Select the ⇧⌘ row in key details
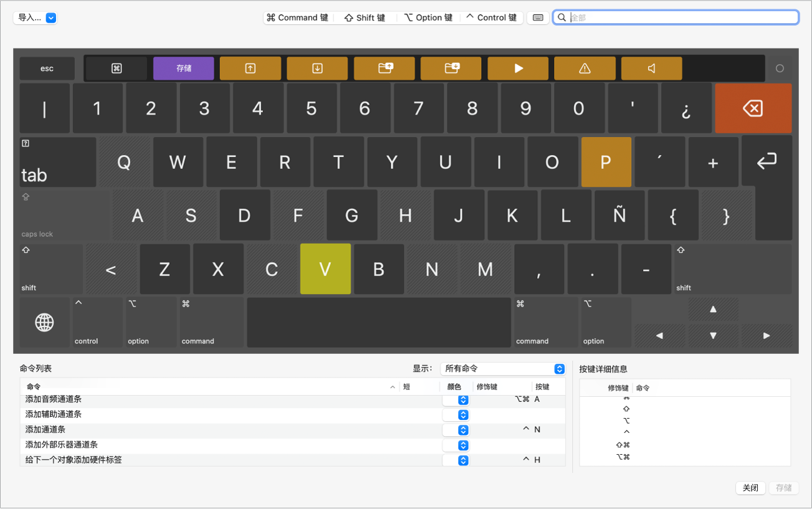 pyautogui.click(x=685, y=445)
